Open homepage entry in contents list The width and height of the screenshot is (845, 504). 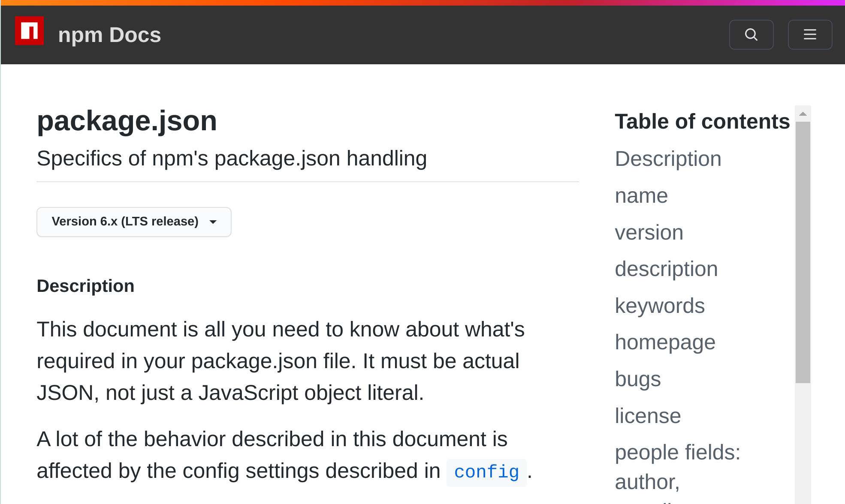[x=665, y=342]
